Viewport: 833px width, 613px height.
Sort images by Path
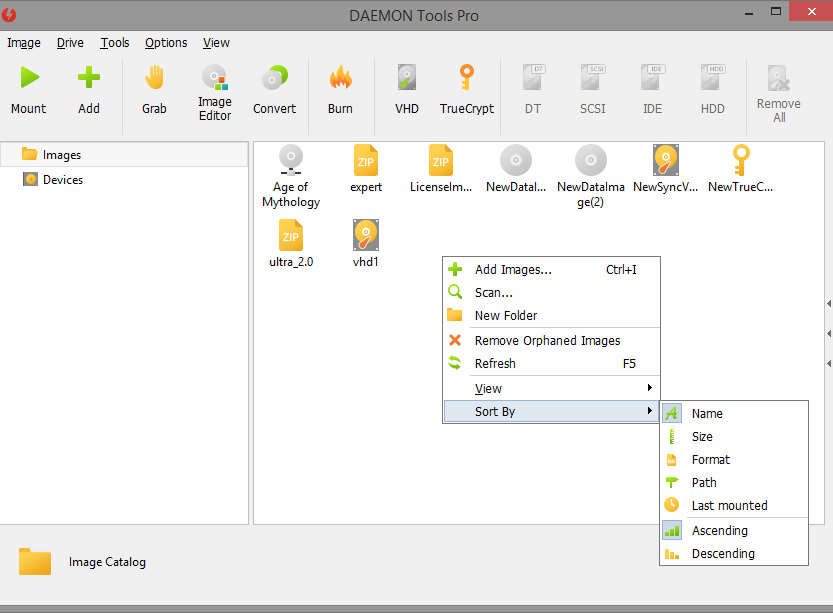[x=734, y=482]
